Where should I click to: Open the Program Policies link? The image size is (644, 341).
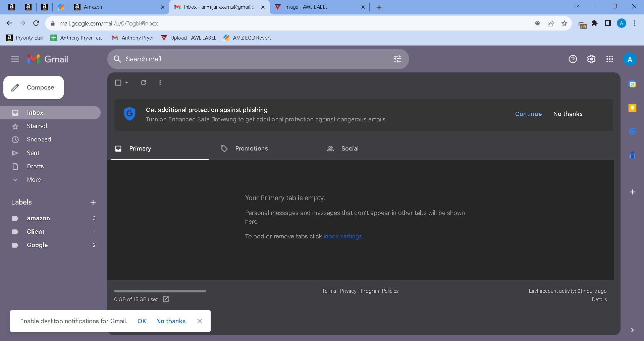[379, 291]
